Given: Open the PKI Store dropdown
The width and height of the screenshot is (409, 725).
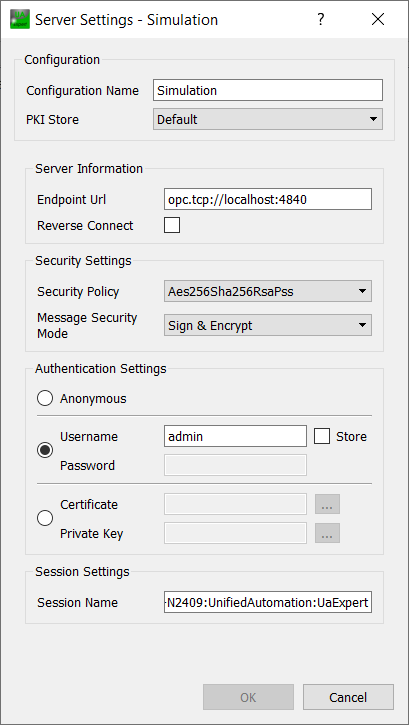Looking at the screenshot, I should click(x=268, y=119).
